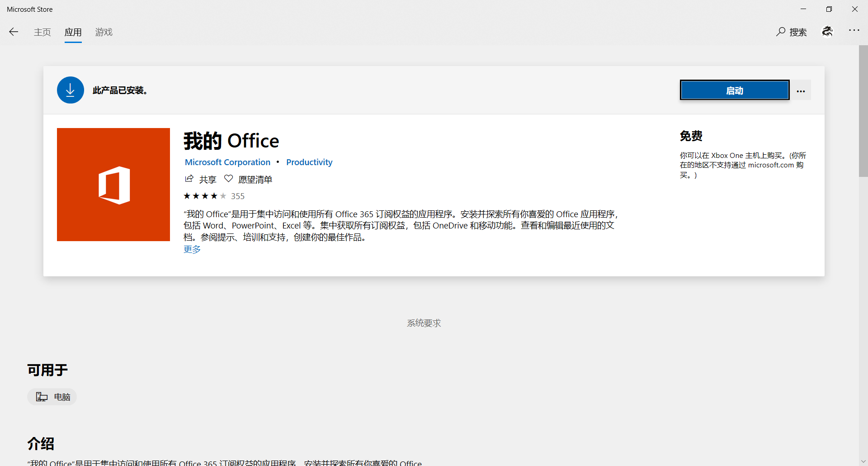Launch the app with 启动 button

pyautogui.click(x=735, y=90)
